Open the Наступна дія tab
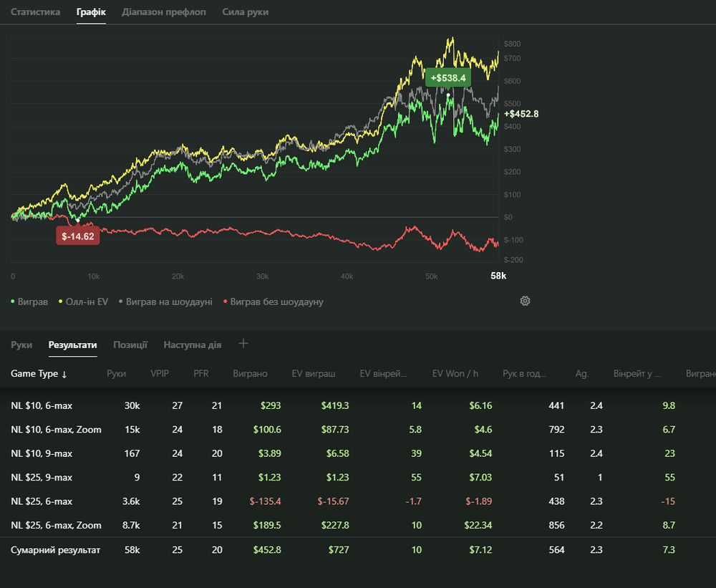The width and height of the screenshot is (716, 588). [x=192, y=344]
